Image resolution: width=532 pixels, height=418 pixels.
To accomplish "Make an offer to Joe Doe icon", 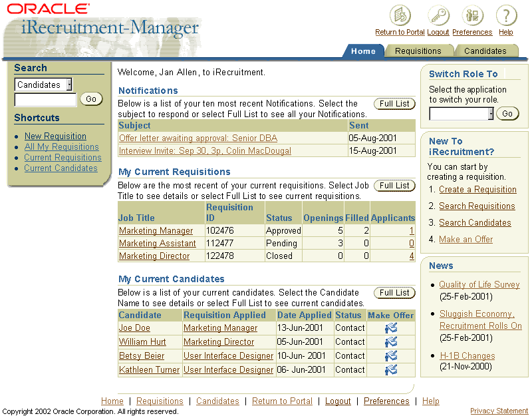I will tap(391, 328).
